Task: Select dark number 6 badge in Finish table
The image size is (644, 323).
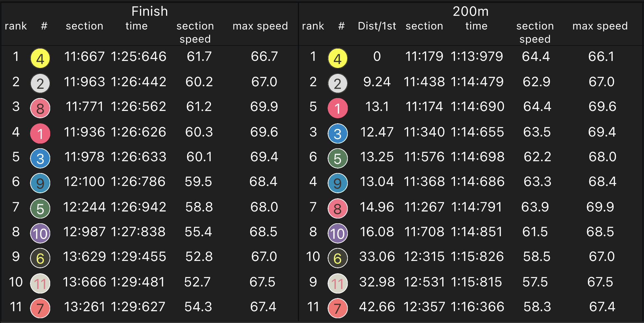Action: [x=40, y=258]
